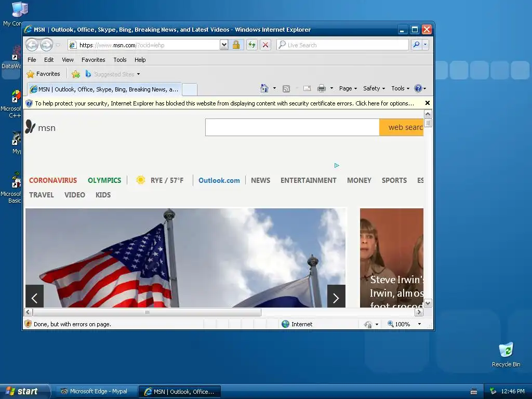Open the CORONAVIRUS link
This screenshot has height=399, width=532.
click(53, 180)
